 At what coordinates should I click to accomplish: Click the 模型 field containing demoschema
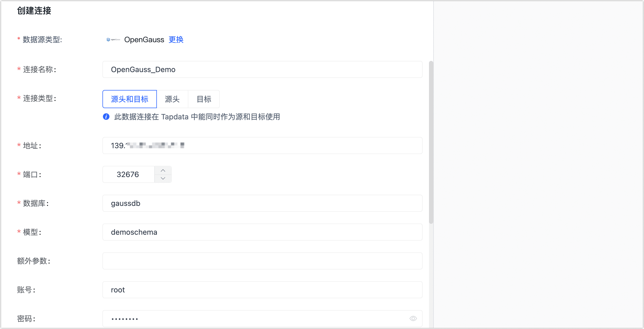tap(262, 232)
